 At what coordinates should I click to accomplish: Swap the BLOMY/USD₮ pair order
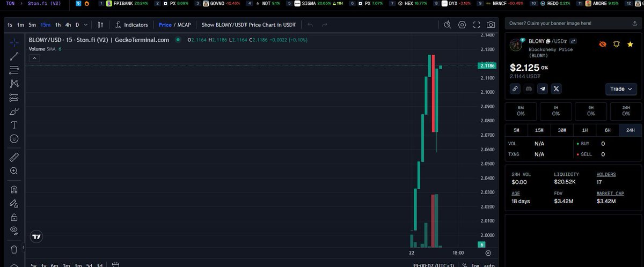573,41
